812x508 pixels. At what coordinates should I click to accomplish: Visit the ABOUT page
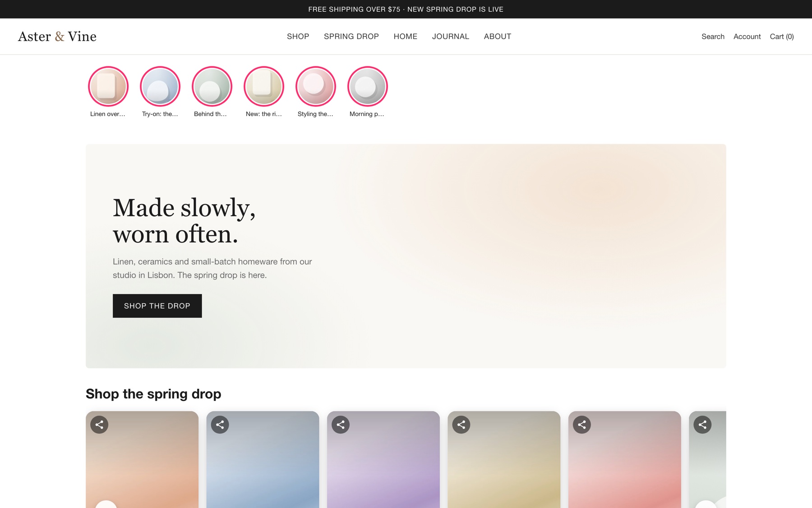498,37
